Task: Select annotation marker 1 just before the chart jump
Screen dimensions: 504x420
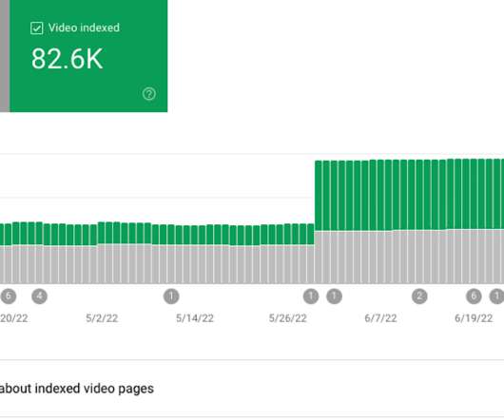Action: tap(311, 296)
